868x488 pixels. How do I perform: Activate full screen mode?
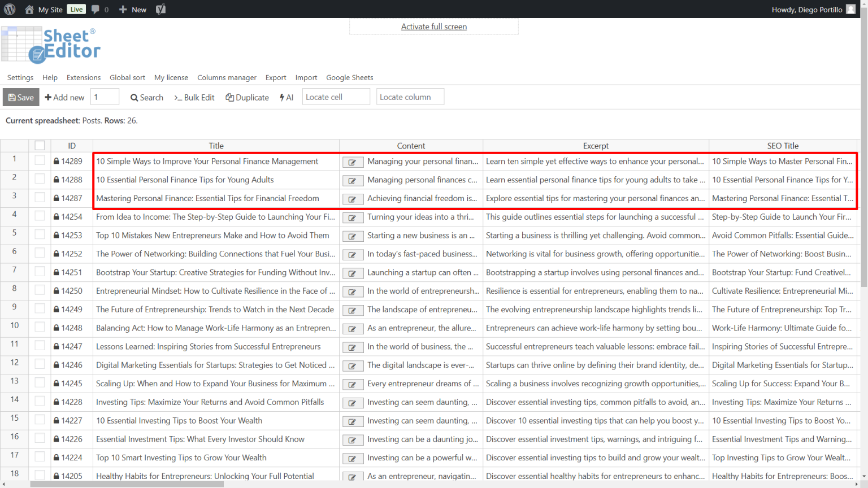434,27
